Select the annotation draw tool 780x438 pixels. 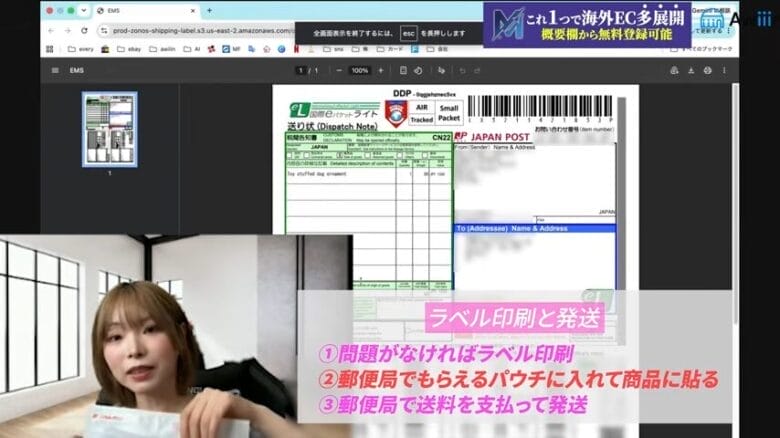coord(441,71)
